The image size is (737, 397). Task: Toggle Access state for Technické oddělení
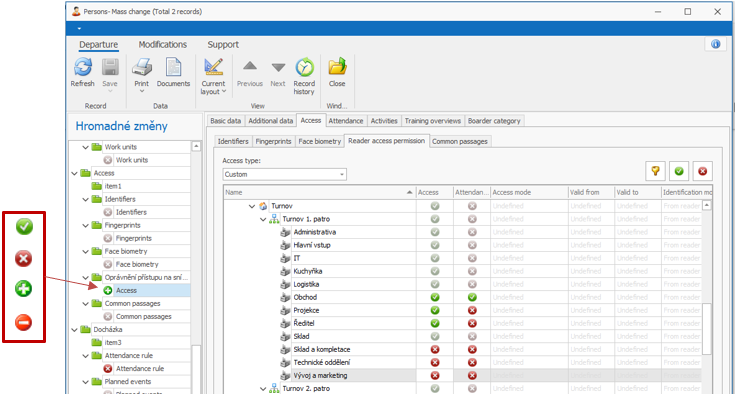click(x=435, y=363)
